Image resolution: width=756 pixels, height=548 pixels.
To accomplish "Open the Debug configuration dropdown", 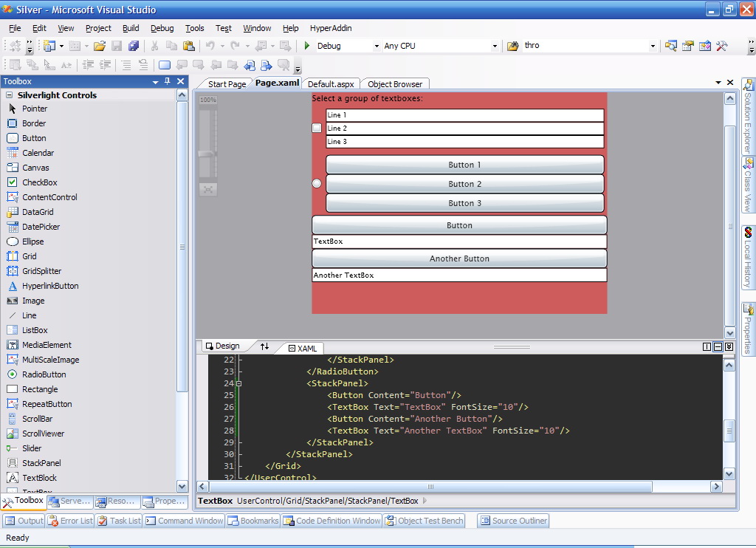I will [377, 47].
